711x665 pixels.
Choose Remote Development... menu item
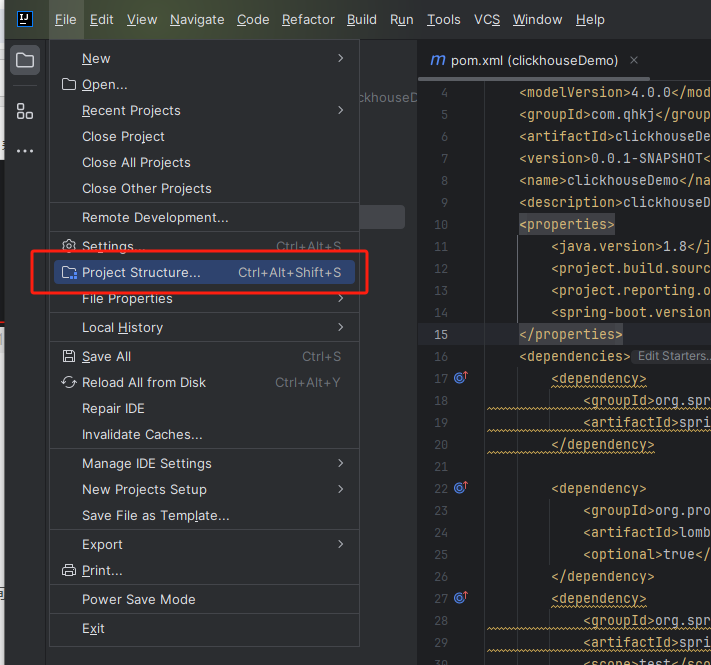pos(204,217)
